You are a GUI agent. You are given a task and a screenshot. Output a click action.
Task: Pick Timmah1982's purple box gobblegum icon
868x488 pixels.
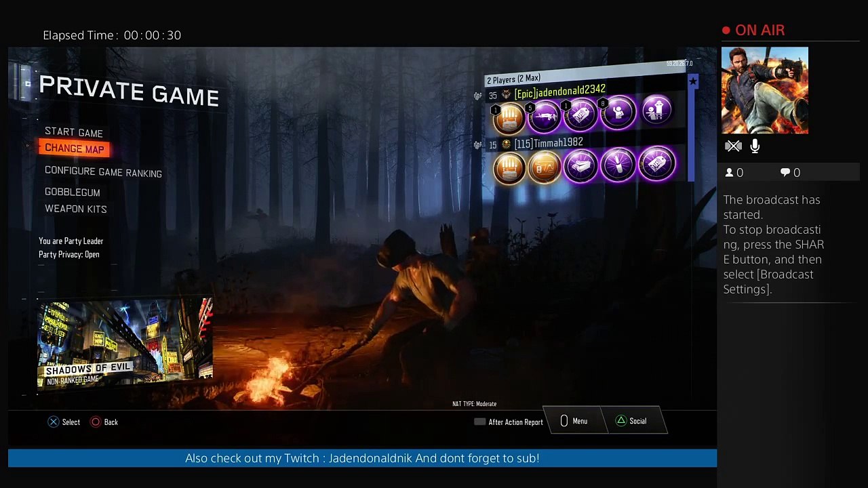[x=581, y=165]
